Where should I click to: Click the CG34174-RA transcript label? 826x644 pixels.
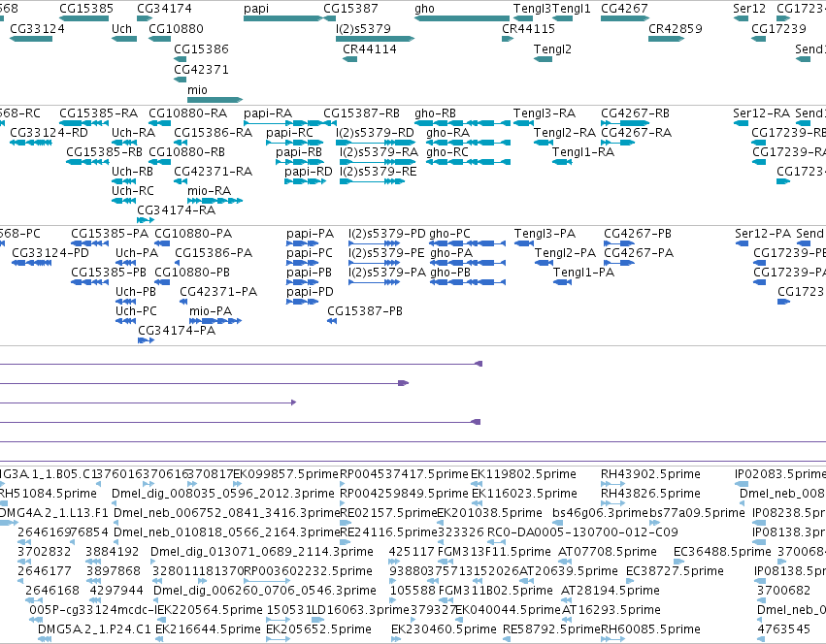coord(177,210)
